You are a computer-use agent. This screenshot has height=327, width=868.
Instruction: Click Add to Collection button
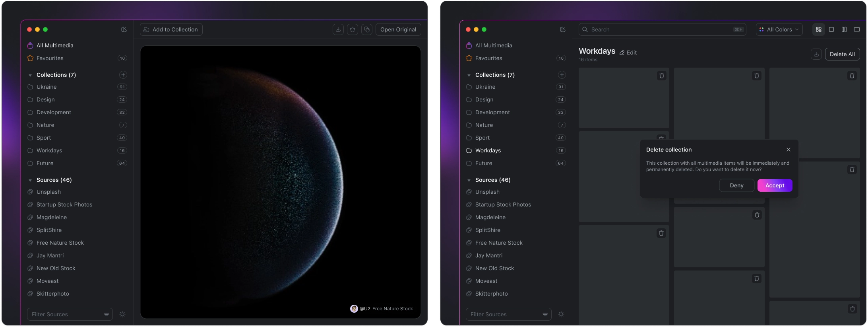[171, 29]
